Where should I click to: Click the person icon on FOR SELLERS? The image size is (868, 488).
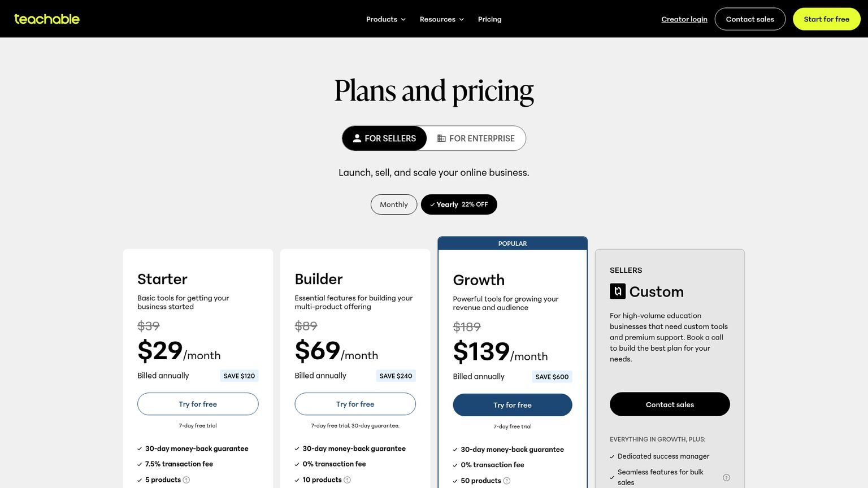click(357, 138)
